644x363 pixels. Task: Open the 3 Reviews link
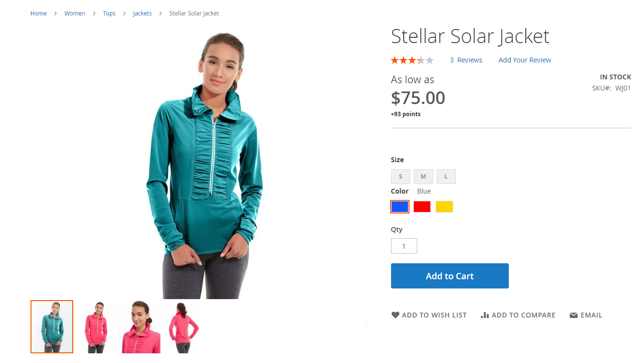pyautogui.click(x=466, y=60)
